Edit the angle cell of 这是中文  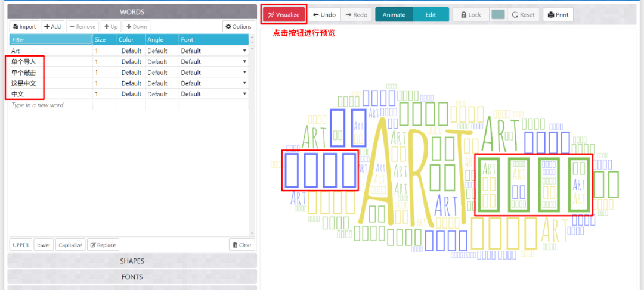coord(162,83)
